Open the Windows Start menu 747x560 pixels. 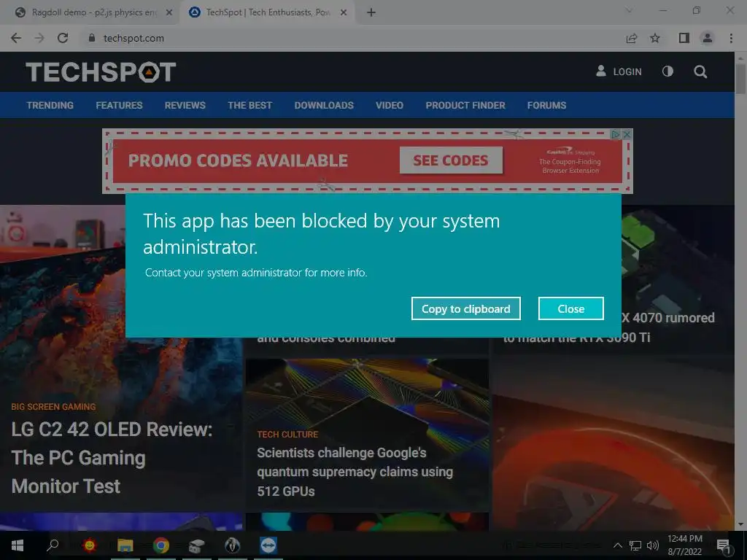pyautogui.click(x=18, y=545)
